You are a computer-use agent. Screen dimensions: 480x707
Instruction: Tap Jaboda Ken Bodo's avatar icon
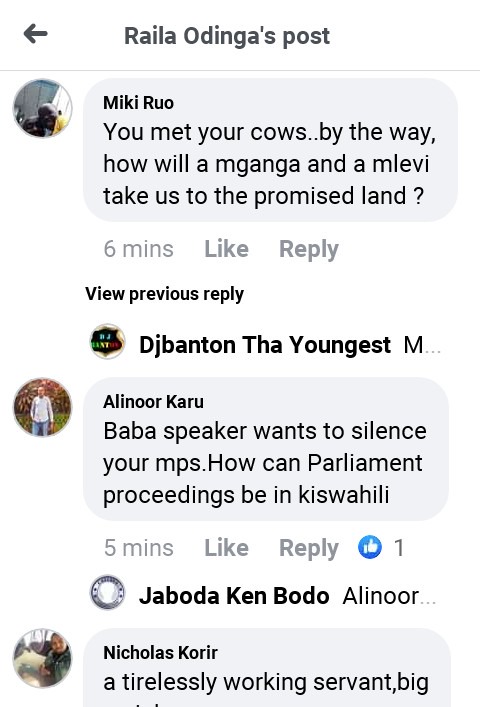pos(107,592)
